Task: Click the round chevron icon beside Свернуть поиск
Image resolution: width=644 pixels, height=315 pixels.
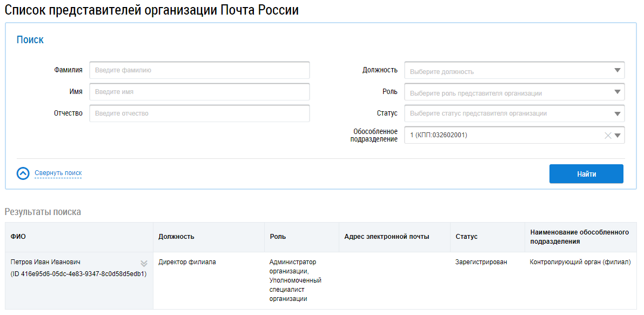Action: [23, 173]
